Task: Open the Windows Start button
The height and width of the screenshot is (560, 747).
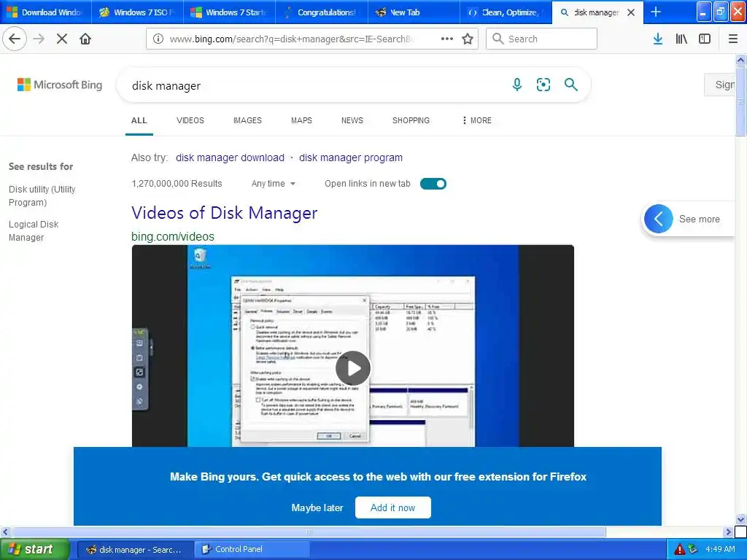Action: (35, 549)
